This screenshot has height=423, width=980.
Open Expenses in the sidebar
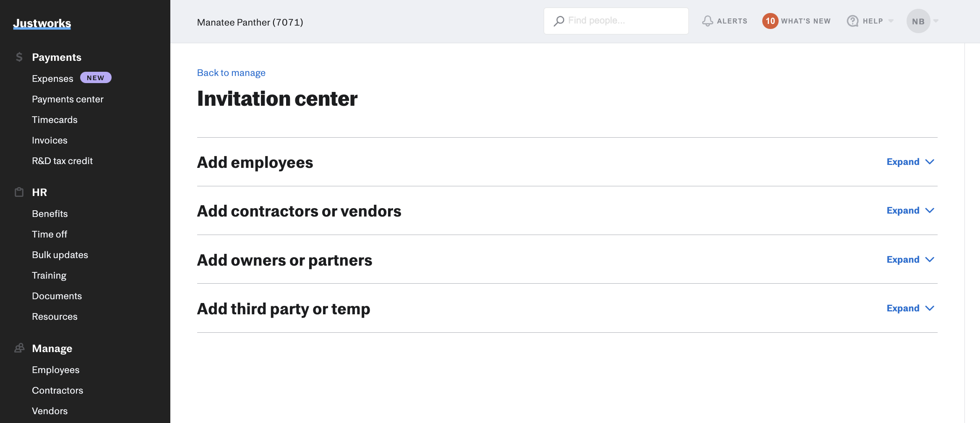(x=52, y=78)
